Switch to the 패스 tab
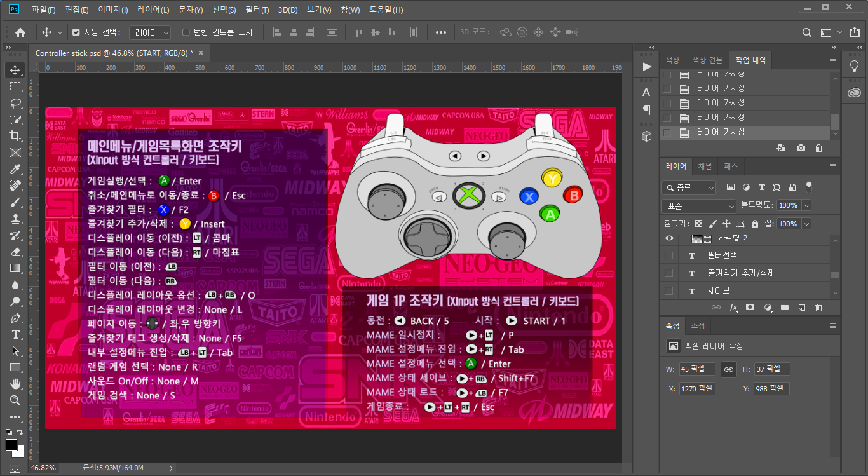 [731, 167]
